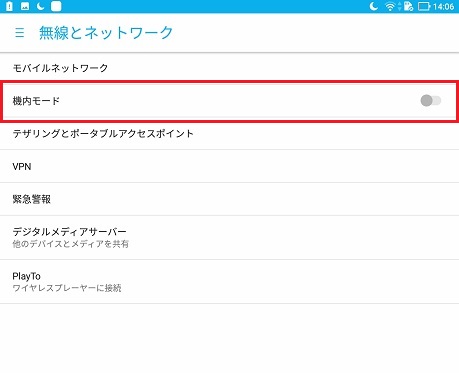This screenshot has height=373, width=459.
Task: Tap the left moon notification icon
Action: [40, 6]
